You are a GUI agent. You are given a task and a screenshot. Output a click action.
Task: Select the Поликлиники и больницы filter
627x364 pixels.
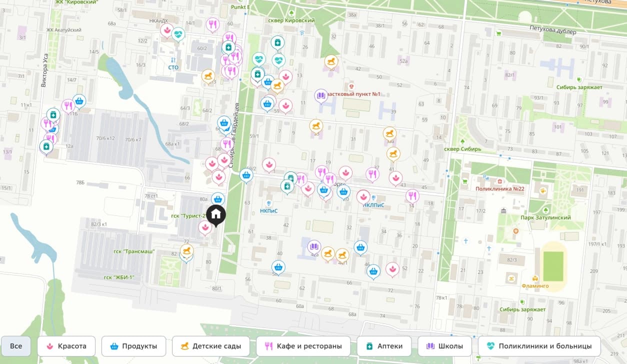[539, 346]
